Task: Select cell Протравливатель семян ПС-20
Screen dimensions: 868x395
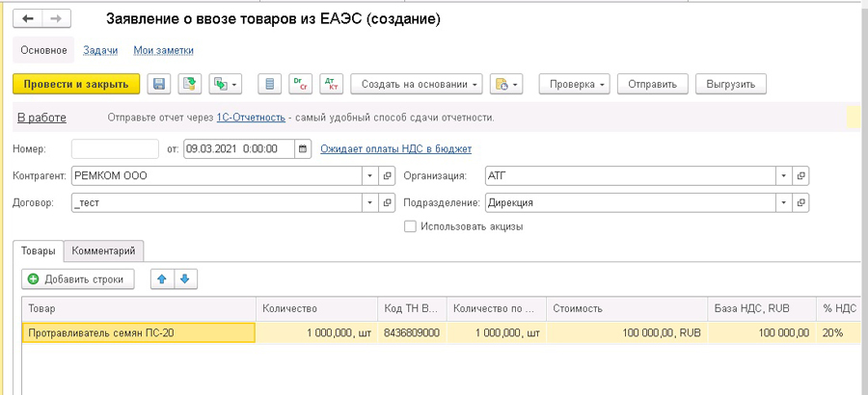Action: pyautogui.click(x=139, y=333)
